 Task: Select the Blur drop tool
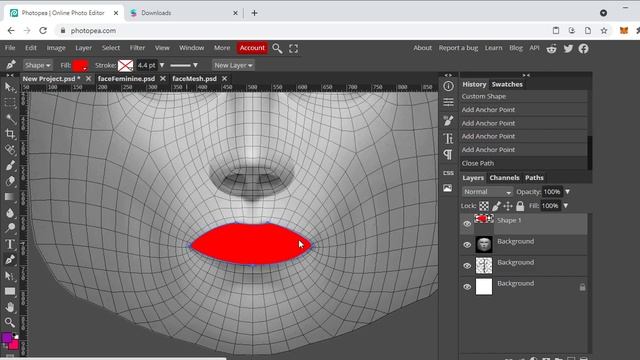[10, 212]
